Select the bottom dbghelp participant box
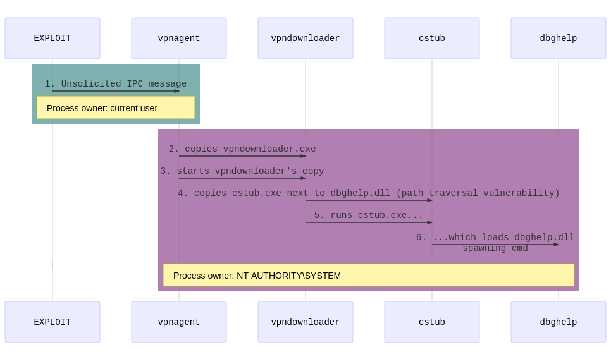Viewport: 611px width, 364px height. [559, 322]
